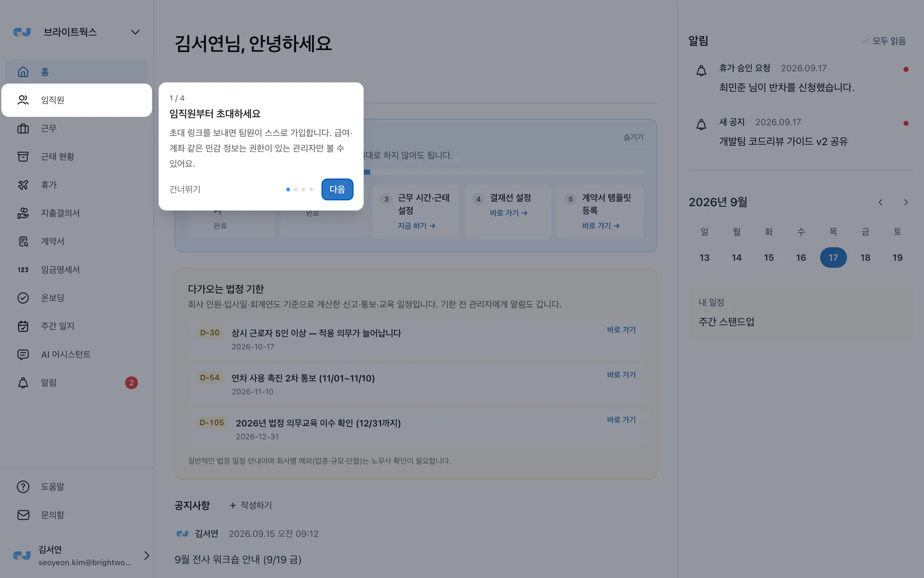The height and width of the screenshot is (578, 924).
Task: Click the setup checklist progress bar
Action: pos(503,172)
